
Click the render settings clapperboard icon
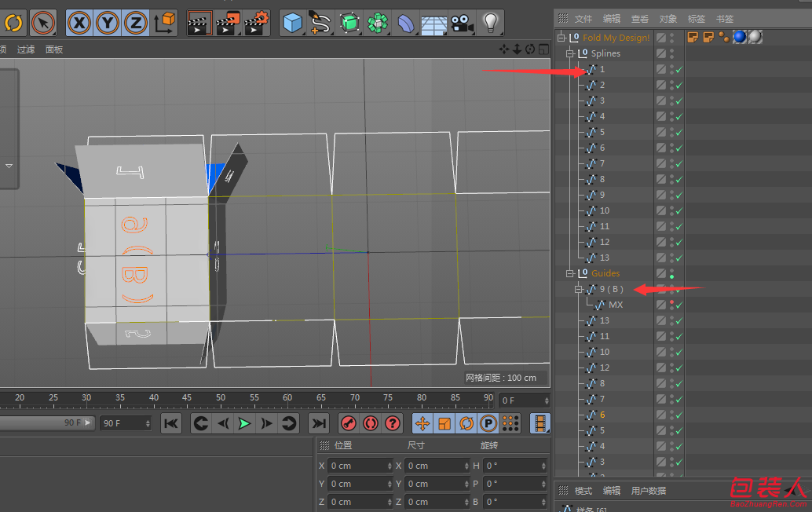tap(256, 23)
